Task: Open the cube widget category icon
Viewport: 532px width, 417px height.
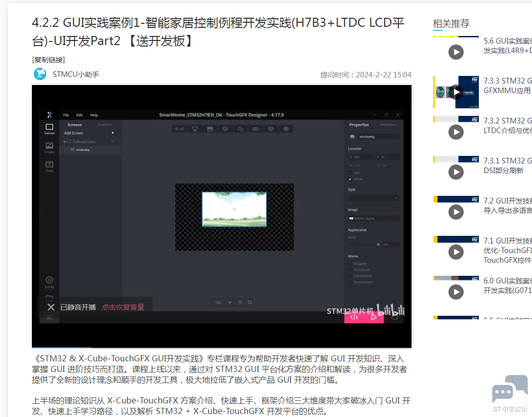Action: (x=271, y=129)
